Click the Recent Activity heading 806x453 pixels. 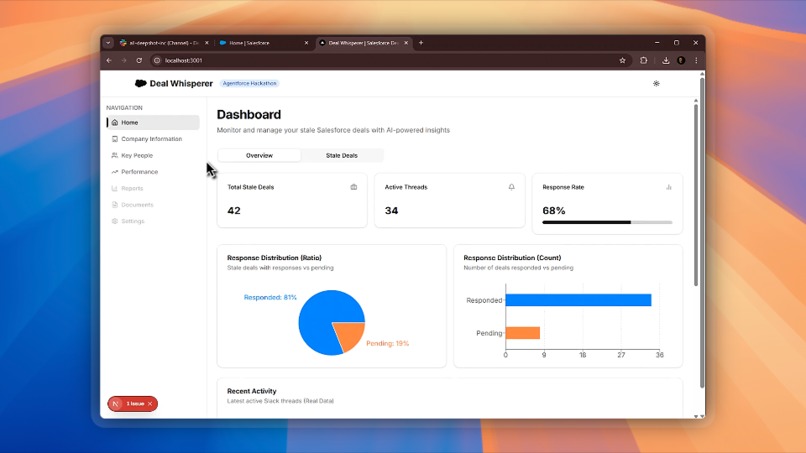click(x=252, y=391)
